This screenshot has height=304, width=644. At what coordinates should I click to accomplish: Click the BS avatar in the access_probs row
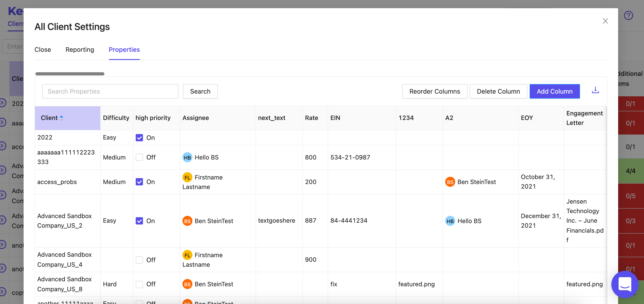(450, 182)
